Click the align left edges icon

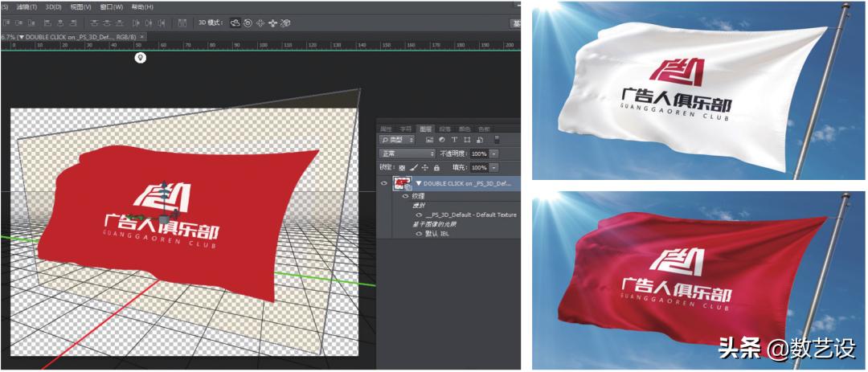tap(47, 23)
